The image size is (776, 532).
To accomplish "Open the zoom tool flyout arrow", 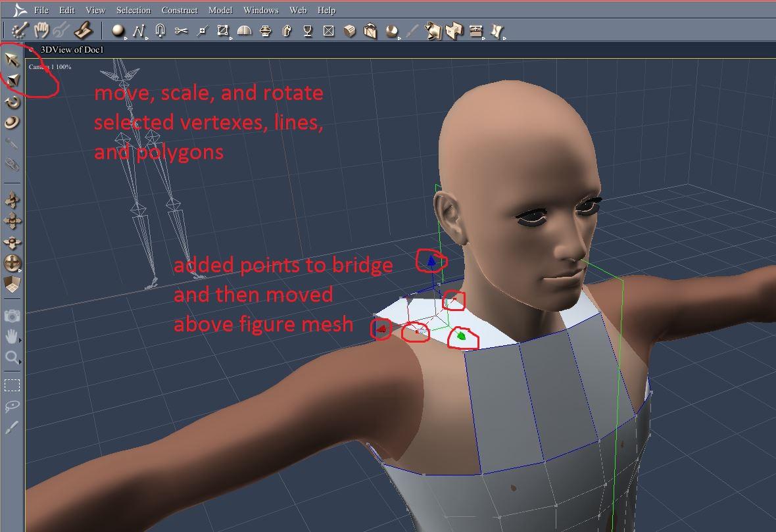I will [20, 362].
